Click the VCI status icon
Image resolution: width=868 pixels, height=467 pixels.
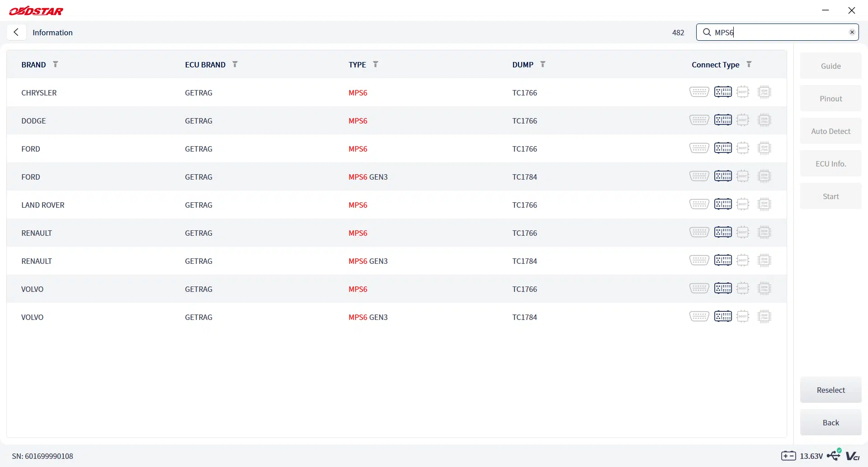pos(853,456)
